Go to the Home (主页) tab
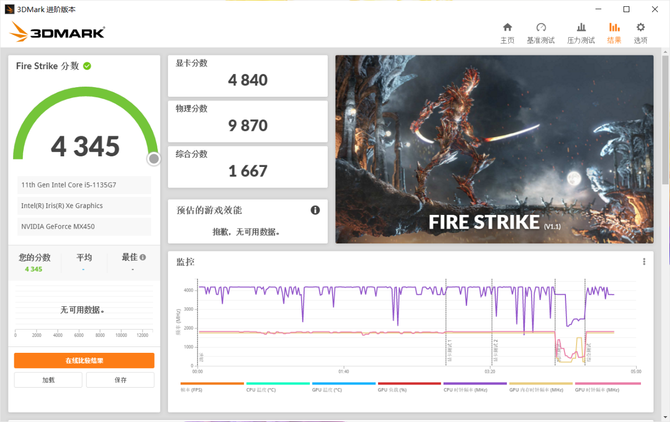 (x=507, y=33)
